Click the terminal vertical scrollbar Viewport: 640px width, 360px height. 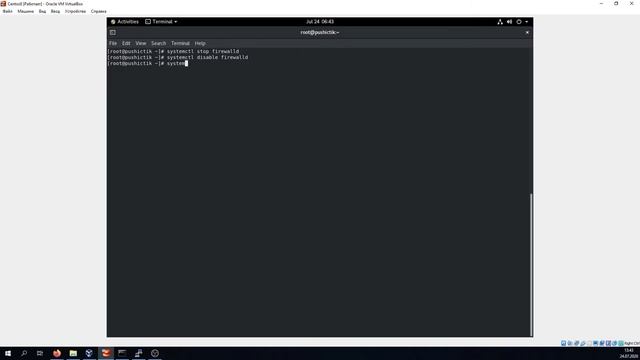click(531, 264)
